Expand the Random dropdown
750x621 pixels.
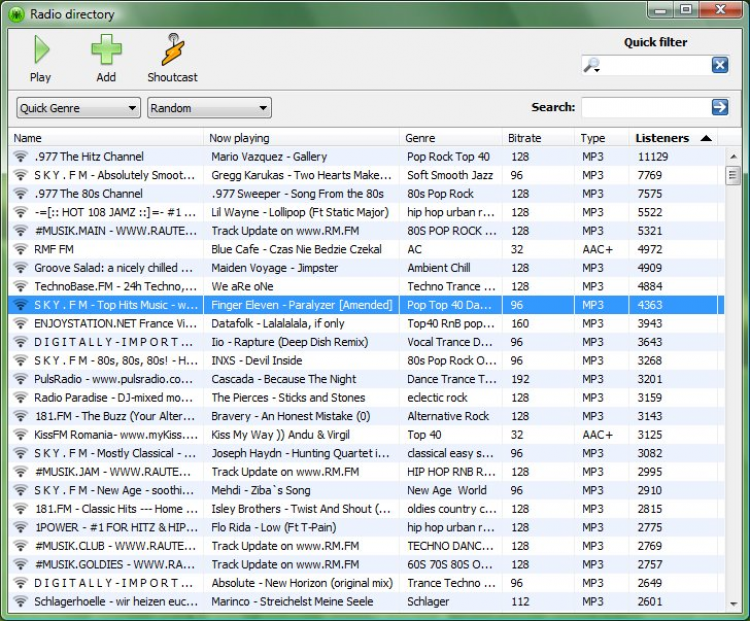pyautogui.click(x=209, y=108)
